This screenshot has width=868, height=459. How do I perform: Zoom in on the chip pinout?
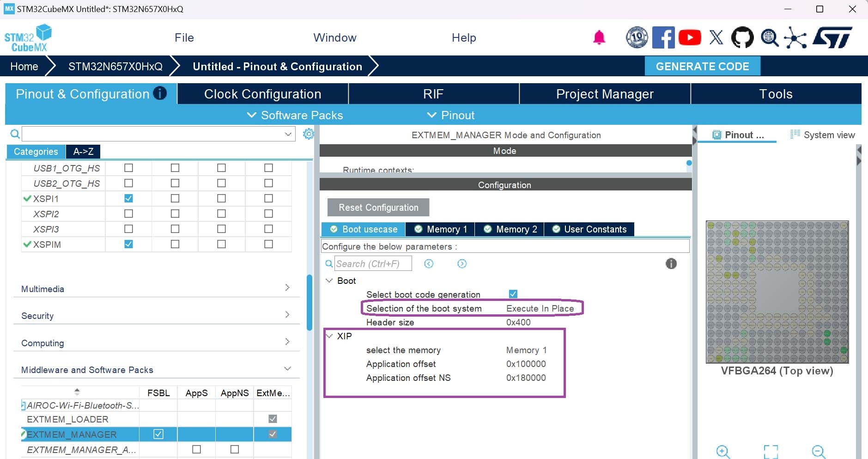tap(723, 452)
